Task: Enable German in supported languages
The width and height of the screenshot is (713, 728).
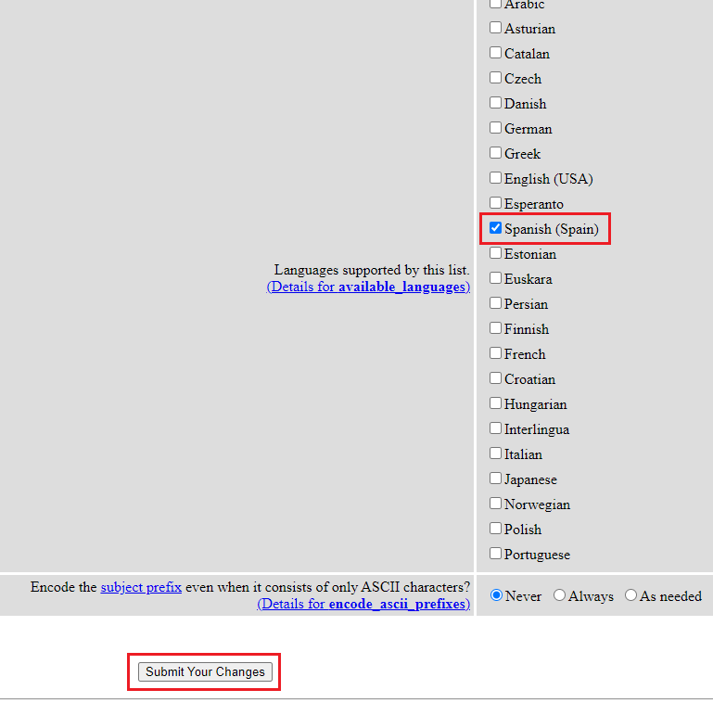Action: pos(496,128)
